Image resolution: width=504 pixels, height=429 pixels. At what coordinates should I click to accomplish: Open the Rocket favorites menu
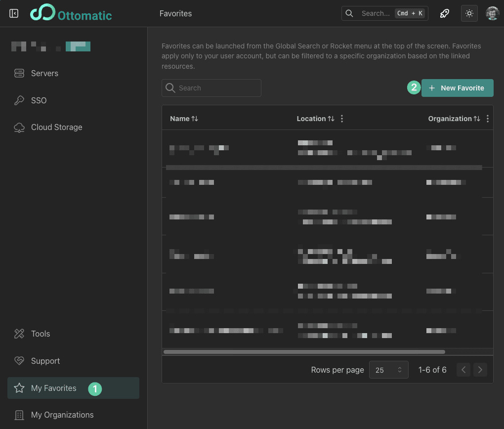coord(445,13)
